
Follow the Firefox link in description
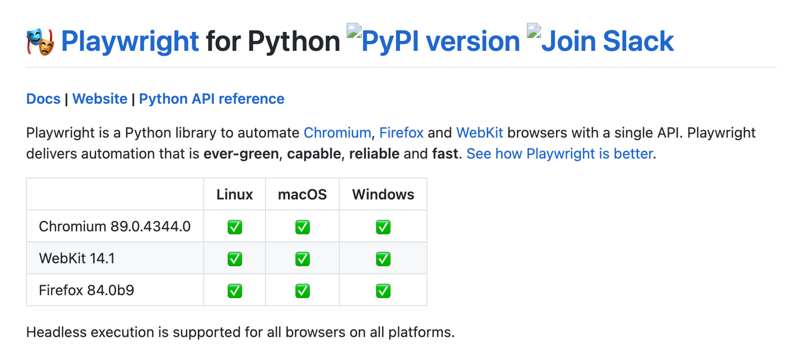point(402,133)
